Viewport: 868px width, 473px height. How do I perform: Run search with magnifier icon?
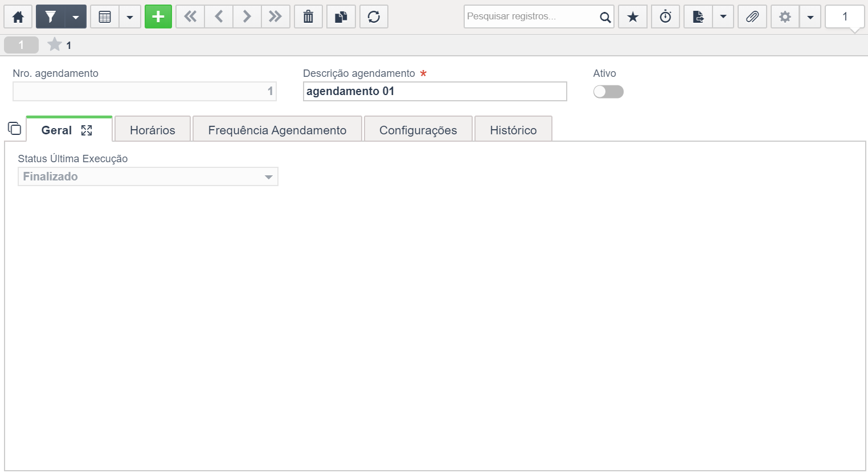click(605, 17)
